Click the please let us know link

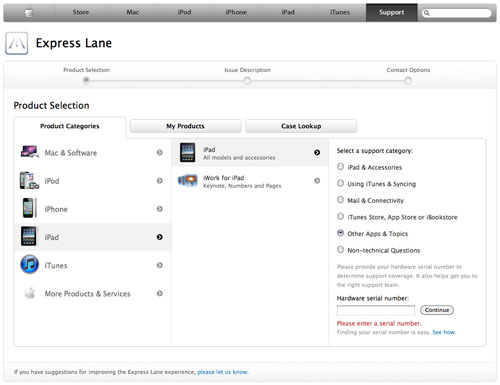pyautogui.click(x=222, y=372)
